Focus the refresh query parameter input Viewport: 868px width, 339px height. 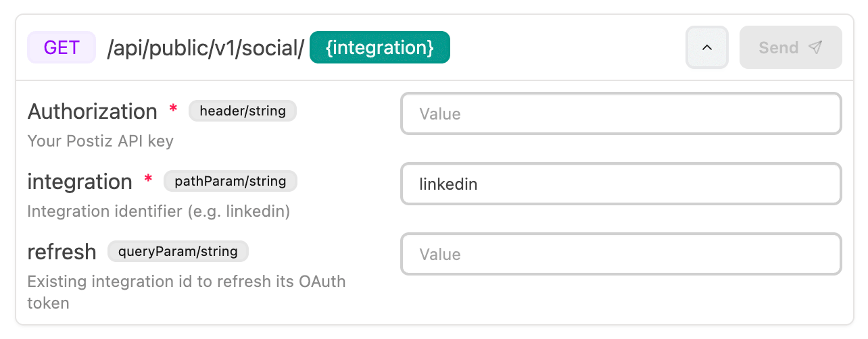(x=621, y=254)
